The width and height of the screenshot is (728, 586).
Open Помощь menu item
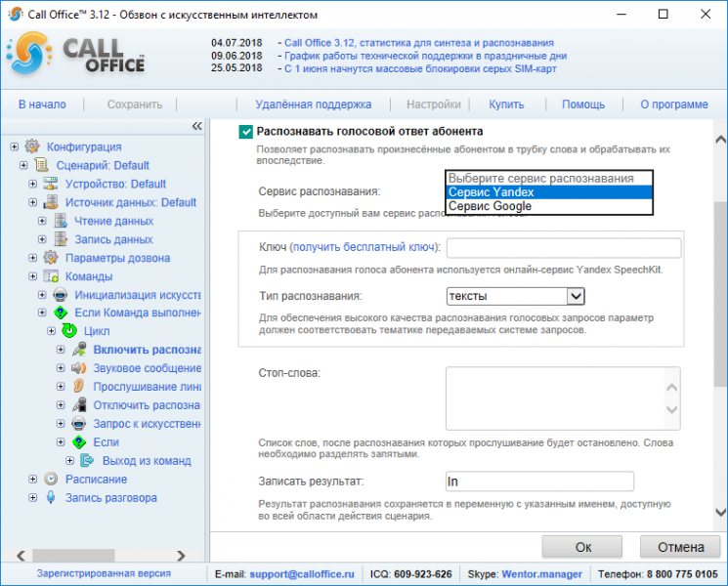(583, 105)
